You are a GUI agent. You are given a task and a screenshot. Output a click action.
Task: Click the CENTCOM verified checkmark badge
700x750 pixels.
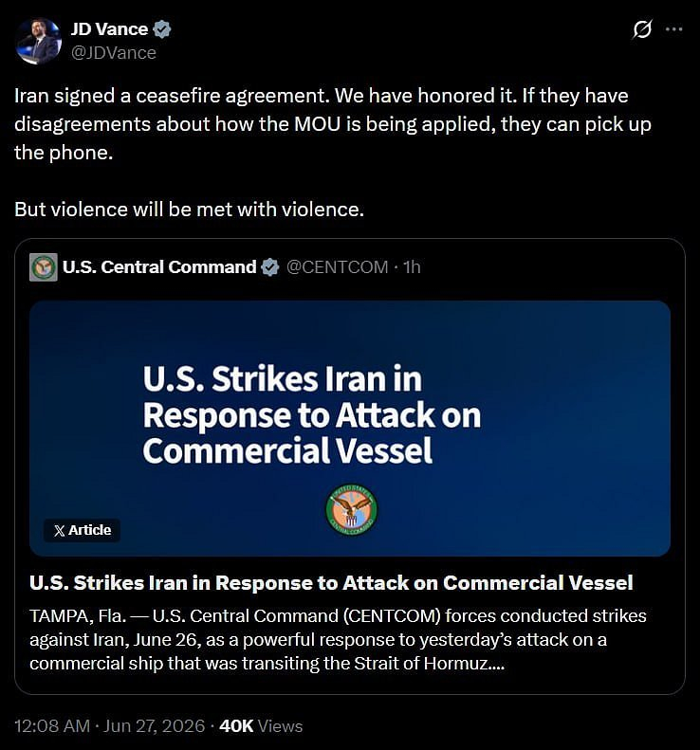(x=270, y=266)
